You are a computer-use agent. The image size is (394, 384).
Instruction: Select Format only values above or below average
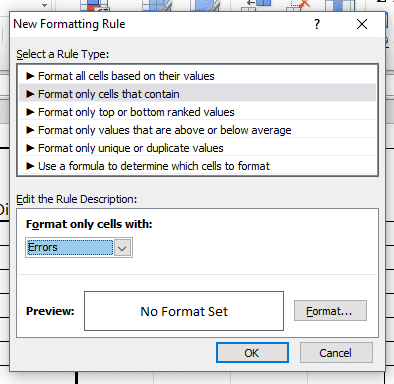click(x=197, y=130)
